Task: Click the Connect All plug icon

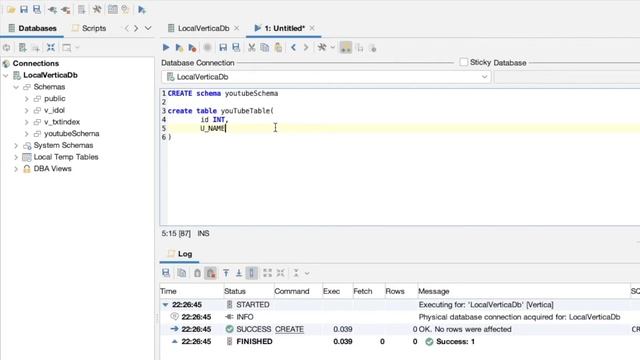Action: point(52,9)
